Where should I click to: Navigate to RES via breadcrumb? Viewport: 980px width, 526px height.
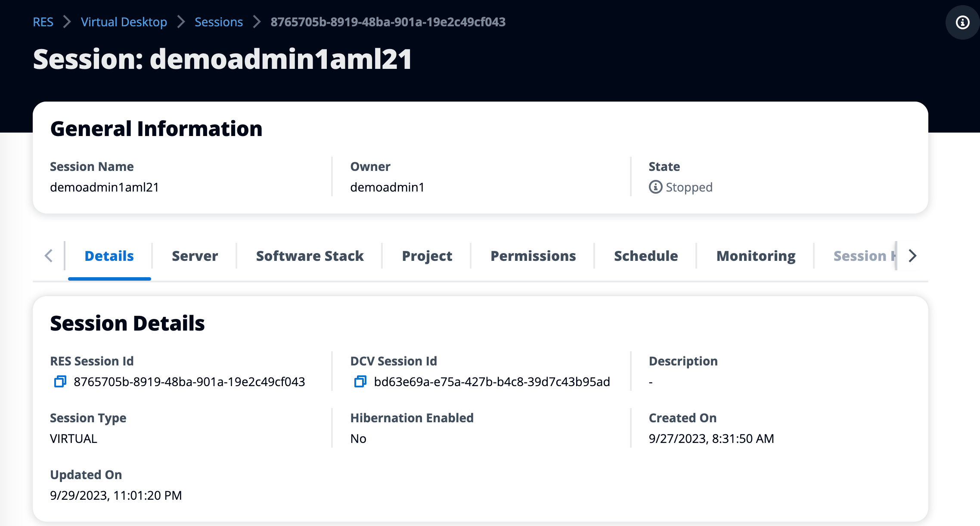[43, 22]
